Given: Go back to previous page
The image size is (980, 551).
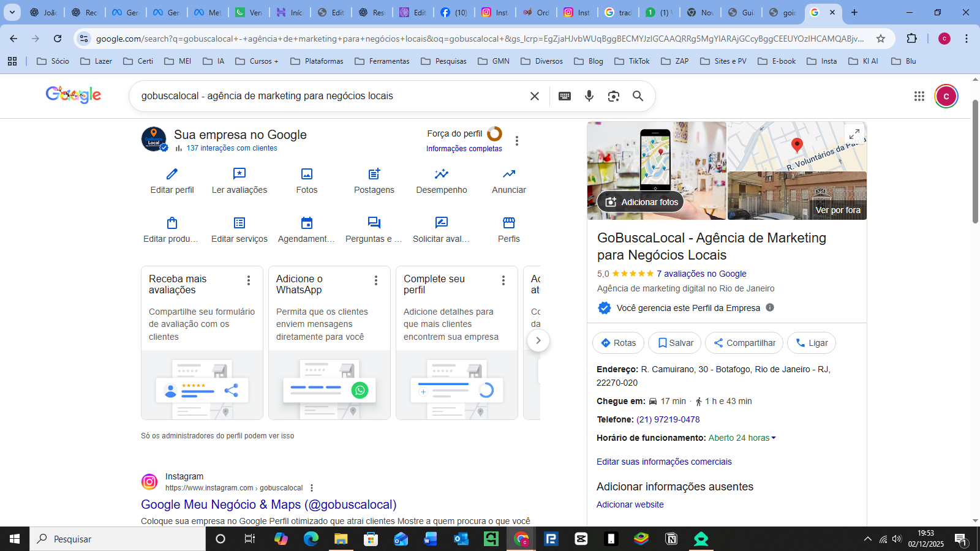Looking at the screenshot, I should [x=13, y=39].
